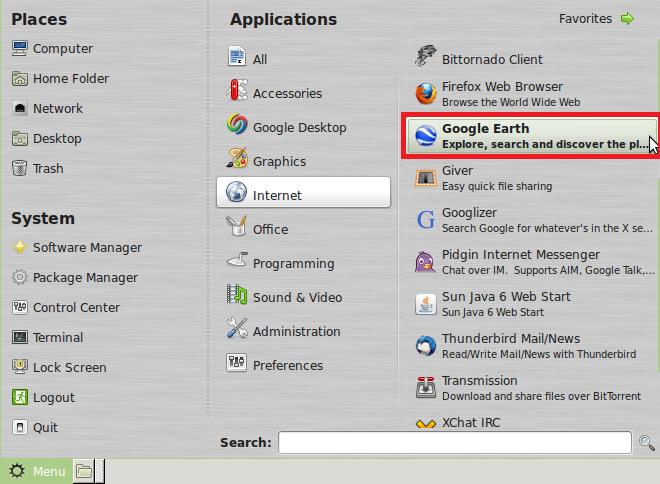This screenshot has width=660, height=484.
Task: Open the Desktop folder icon
Action: click(x=20, y=138)
